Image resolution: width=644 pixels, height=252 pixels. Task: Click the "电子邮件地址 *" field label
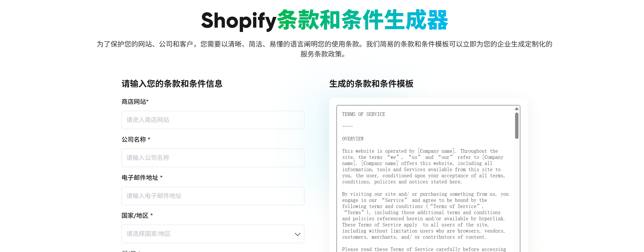click(x=142, y=178)
